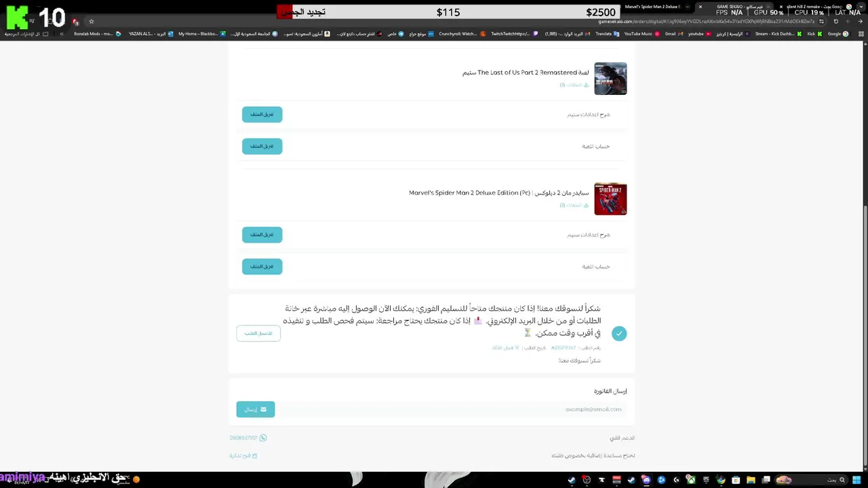Click the blue send invoice button

click(x=256, y=409)
